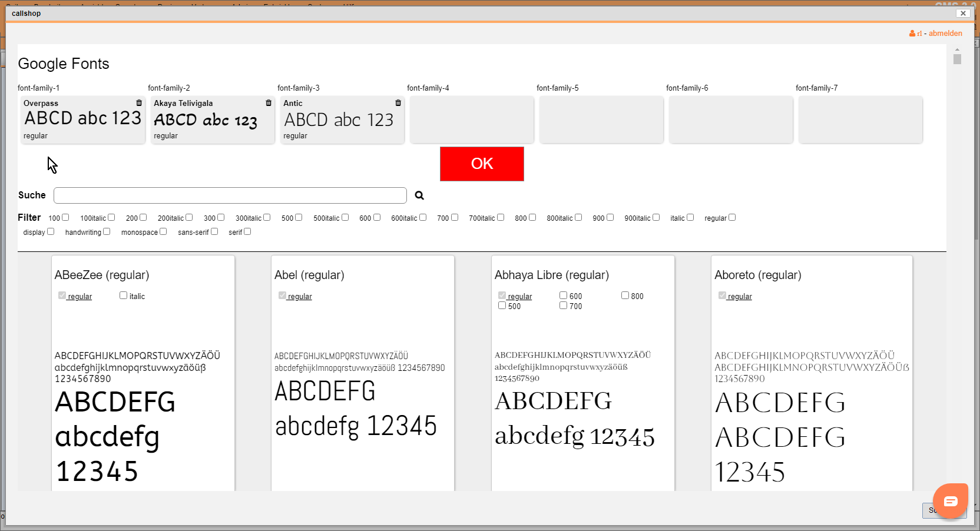The width and height of the screenshot is (980, 531).
Task: Select the Antic font-family-3 slot
Action: 342,120
